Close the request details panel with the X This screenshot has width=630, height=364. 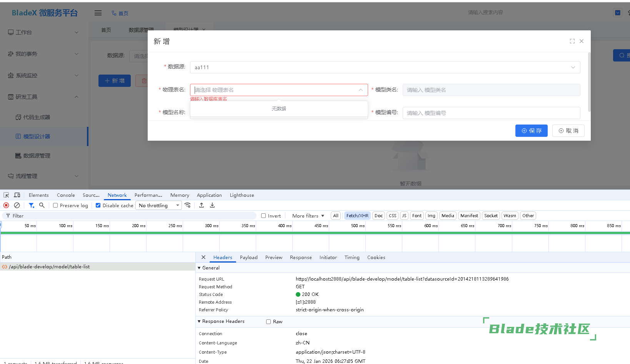tap(203, 257)
